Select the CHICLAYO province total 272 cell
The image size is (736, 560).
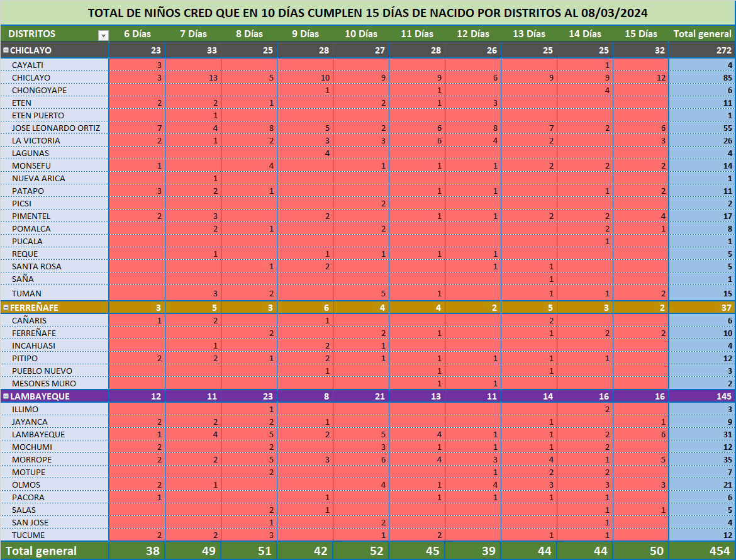(723, 50)
